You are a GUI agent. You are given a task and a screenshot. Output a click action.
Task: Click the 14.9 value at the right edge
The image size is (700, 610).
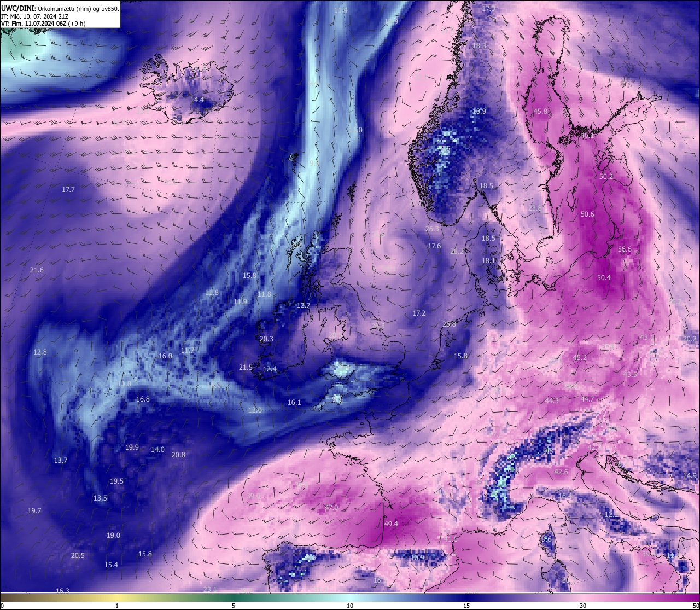pos(690,475)
